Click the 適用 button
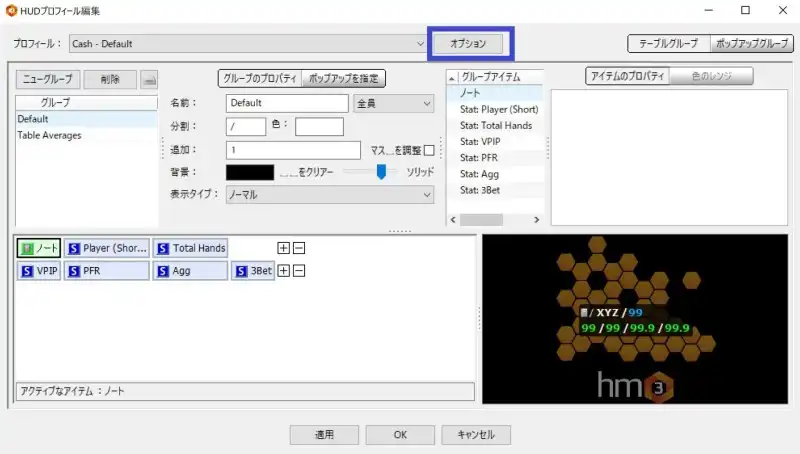This screenshot has width=800, height=454. [324, 435]
